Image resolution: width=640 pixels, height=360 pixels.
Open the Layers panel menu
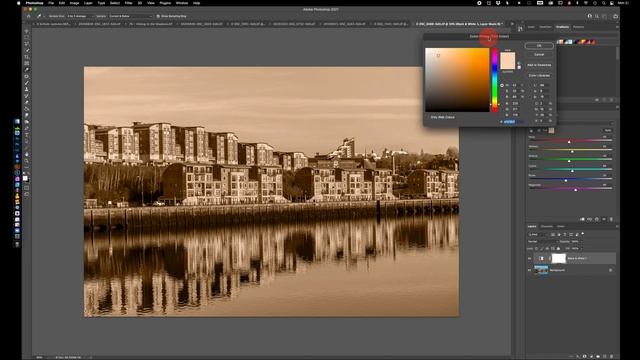click(617, 226)
